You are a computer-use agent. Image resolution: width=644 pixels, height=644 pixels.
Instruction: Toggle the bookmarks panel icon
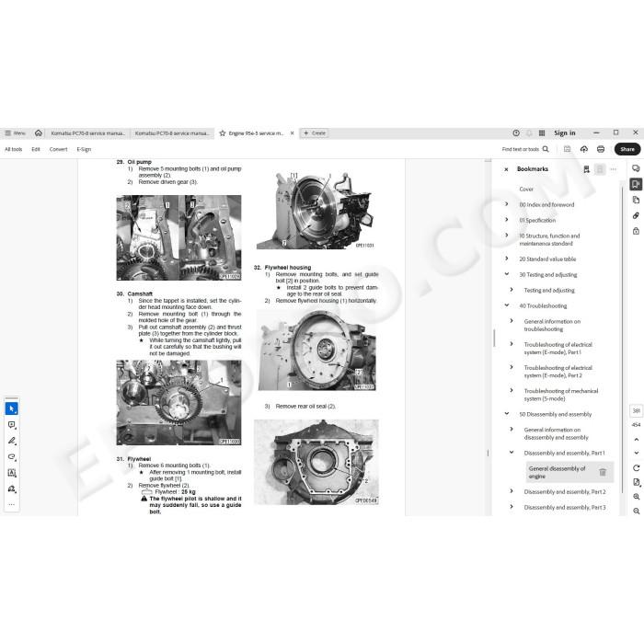[x=636, y=184]
